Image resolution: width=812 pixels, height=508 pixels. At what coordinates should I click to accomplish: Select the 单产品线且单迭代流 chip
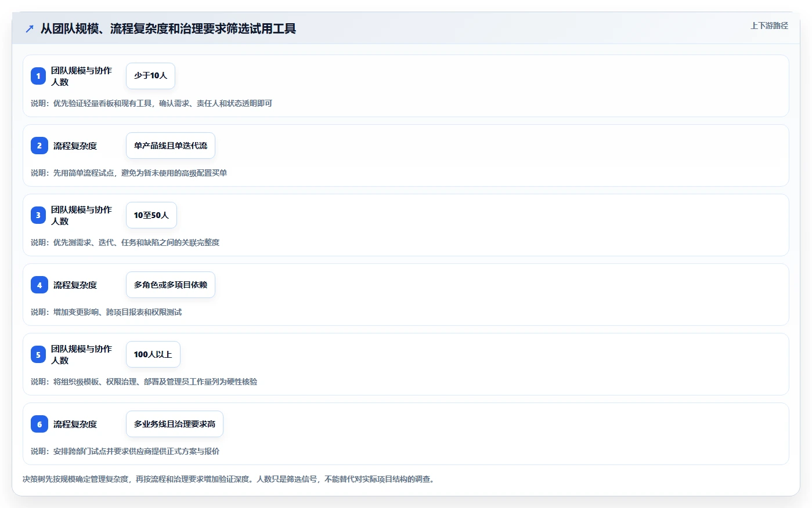pos(171,146)
